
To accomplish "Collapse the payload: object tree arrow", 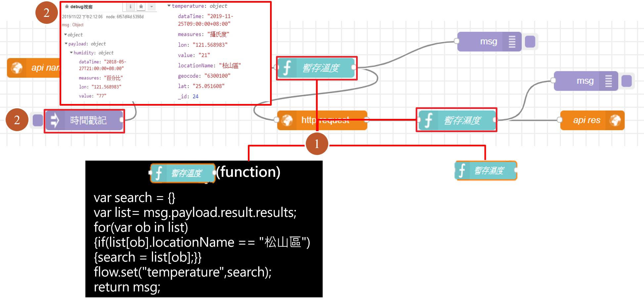I will [66, 43].
